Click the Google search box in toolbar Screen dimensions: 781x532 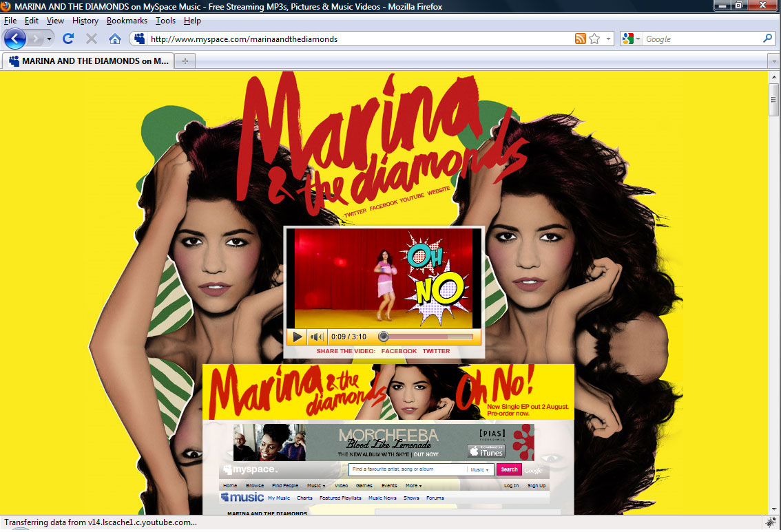(x=702, y=39)
